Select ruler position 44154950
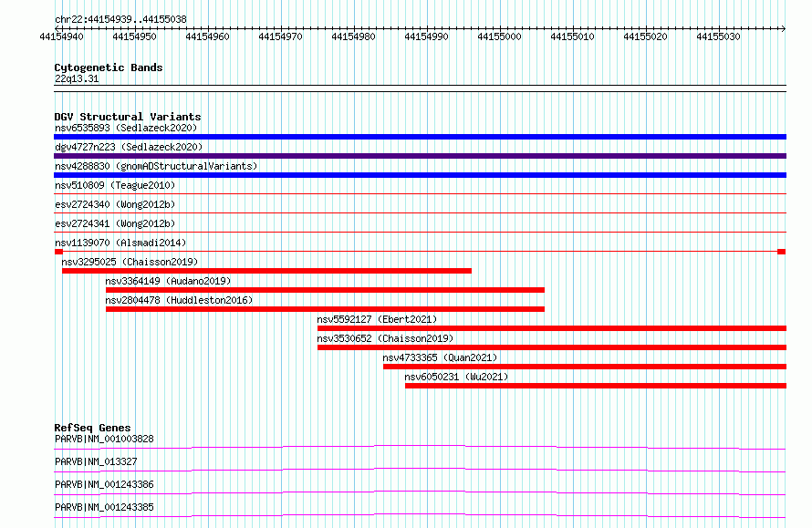 [x=135, y=36]
